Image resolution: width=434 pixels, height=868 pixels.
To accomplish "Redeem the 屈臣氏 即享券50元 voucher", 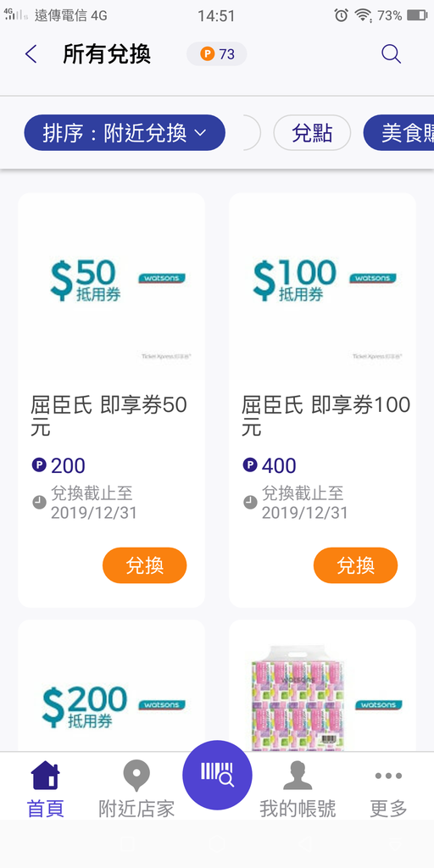I will (x=144, y=565).
